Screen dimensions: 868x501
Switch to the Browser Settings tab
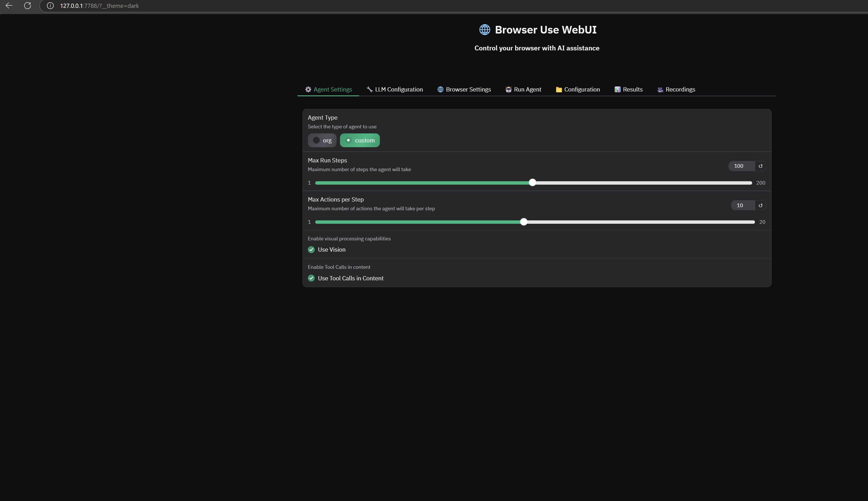(464, 90)
